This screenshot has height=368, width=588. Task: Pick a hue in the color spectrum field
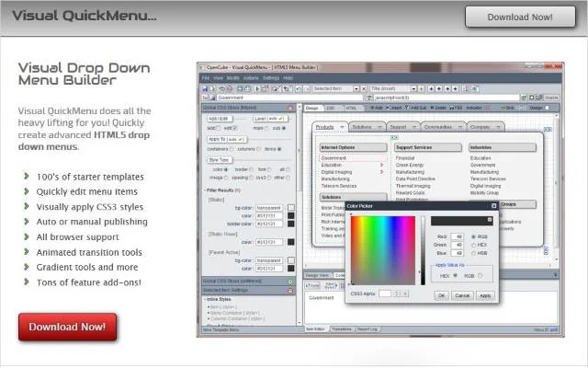point(383,250)
